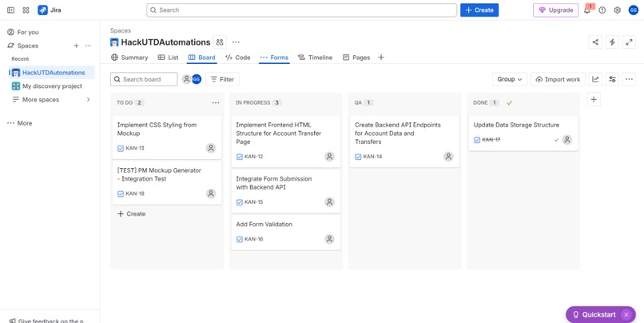Click the Upgrade button
Viewport: 644px width, 323px height.
point(555,10)
